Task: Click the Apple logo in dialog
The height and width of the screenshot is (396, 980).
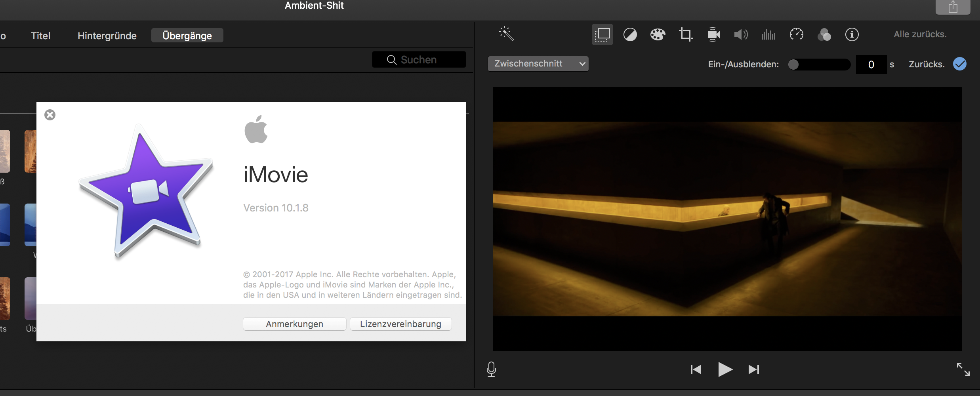Action: [256, 129]
